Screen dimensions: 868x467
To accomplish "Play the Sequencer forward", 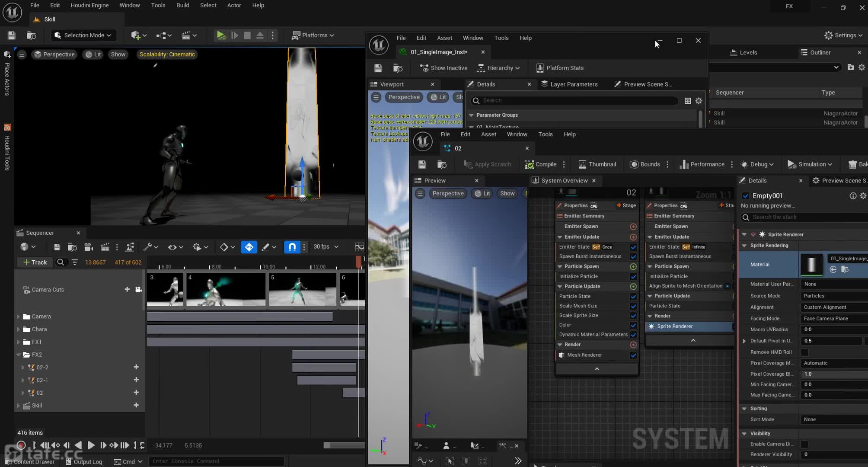I will click(91, 445).
